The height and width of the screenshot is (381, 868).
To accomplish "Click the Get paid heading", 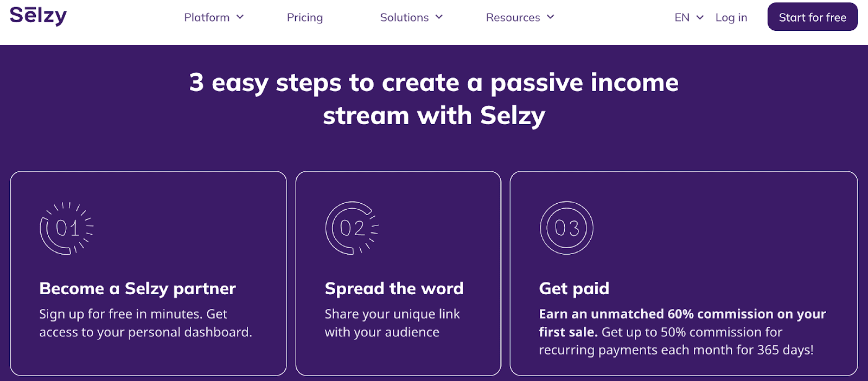I will point(574,289).
